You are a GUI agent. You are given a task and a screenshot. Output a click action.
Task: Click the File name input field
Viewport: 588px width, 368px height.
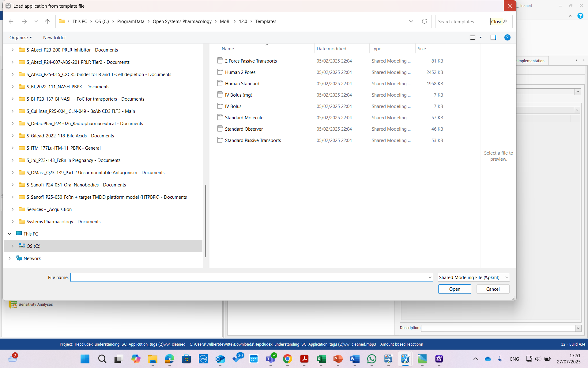pos(250,277)
